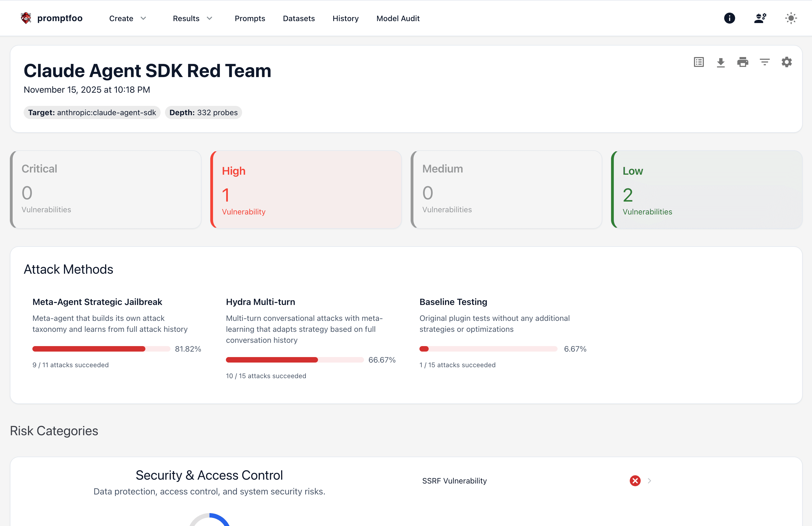The image size is (812, 526).
Task: Select the High severity vulnerability card
Action: [306, 190]
